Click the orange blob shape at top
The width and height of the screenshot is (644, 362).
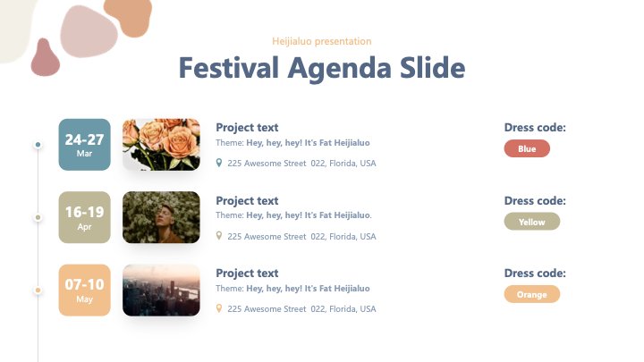point(129,17)
